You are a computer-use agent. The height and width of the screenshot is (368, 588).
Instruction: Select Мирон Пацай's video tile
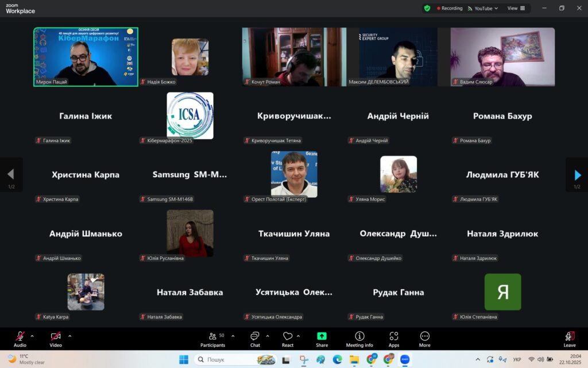86,57
